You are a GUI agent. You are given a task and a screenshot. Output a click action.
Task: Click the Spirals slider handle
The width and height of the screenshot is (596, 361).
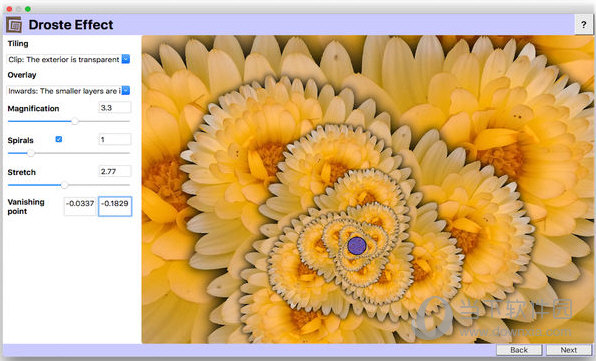31,153
